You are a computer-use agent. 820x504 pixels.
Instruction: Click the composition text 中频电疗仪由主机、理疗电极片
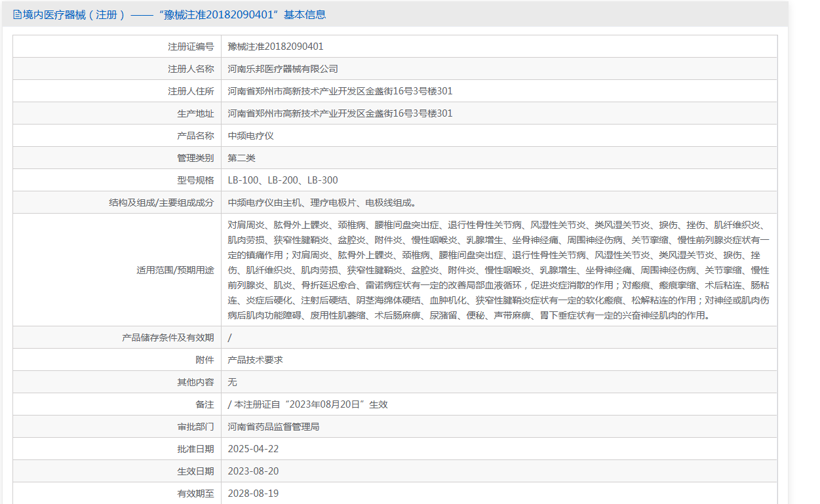tap(322, 203)
